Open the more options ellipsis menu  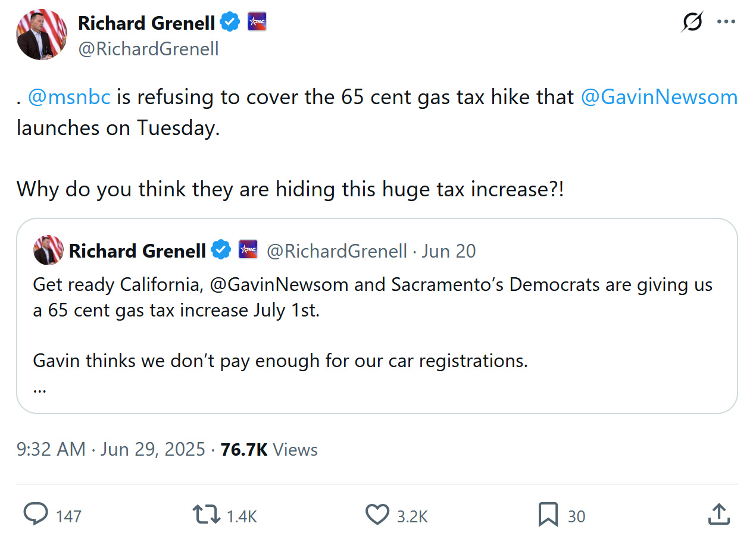(726, 22)
